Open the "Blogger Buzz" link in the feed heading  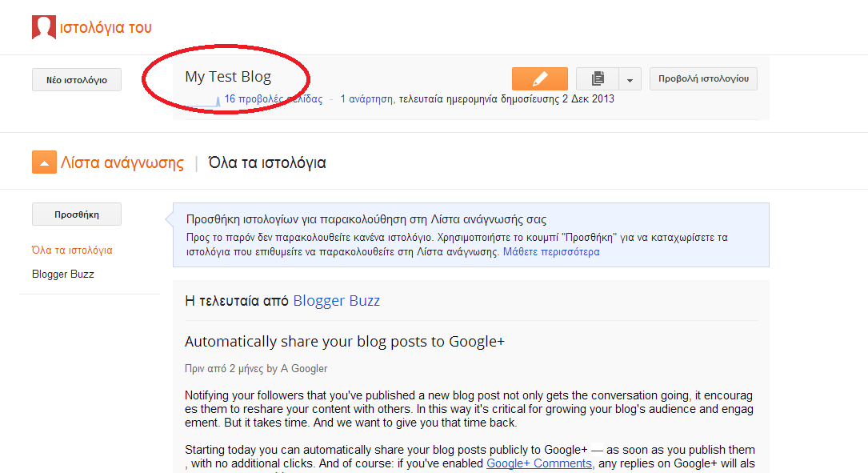[x=336, y=301]
